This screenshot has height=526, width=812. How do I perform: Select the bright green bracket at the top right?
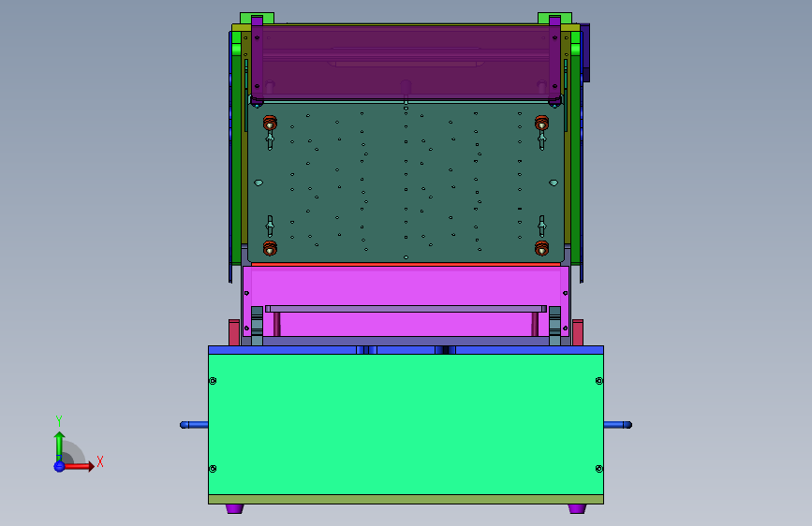(554, 19)
